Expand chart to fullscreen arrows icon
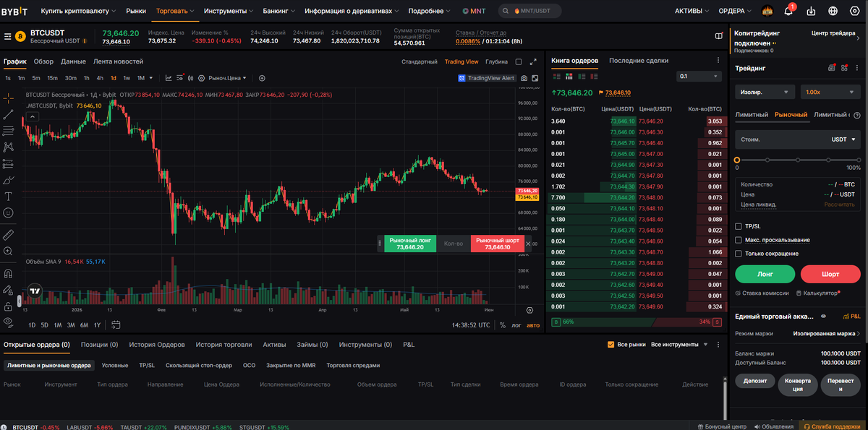Image resolution: width=868 pixels, height=430 pixels. 534,61
